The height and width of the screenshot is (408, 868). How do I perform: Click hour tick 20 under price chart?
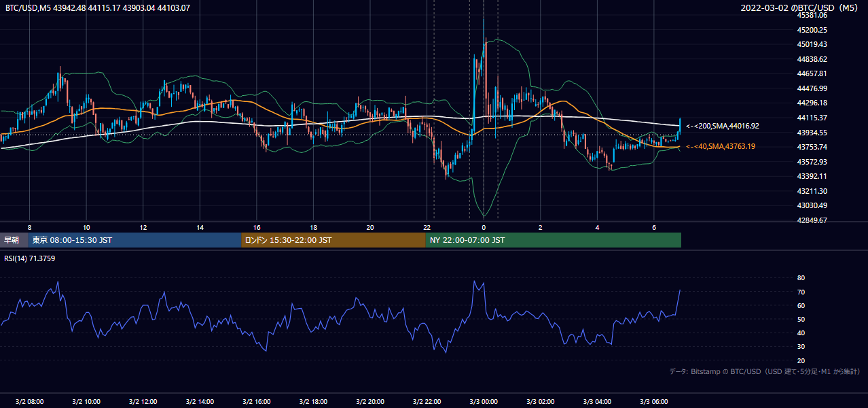pyautogui.click(x=369, y=227)
